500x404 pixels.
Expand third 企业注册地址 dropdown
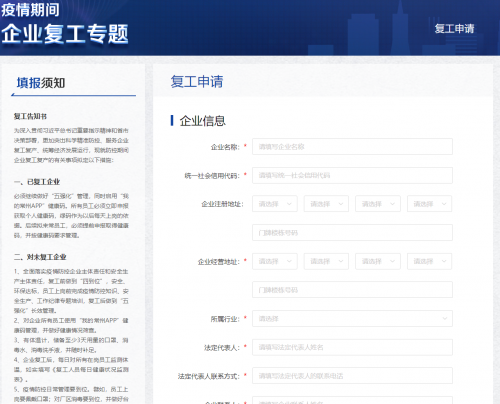pos(378,204)
